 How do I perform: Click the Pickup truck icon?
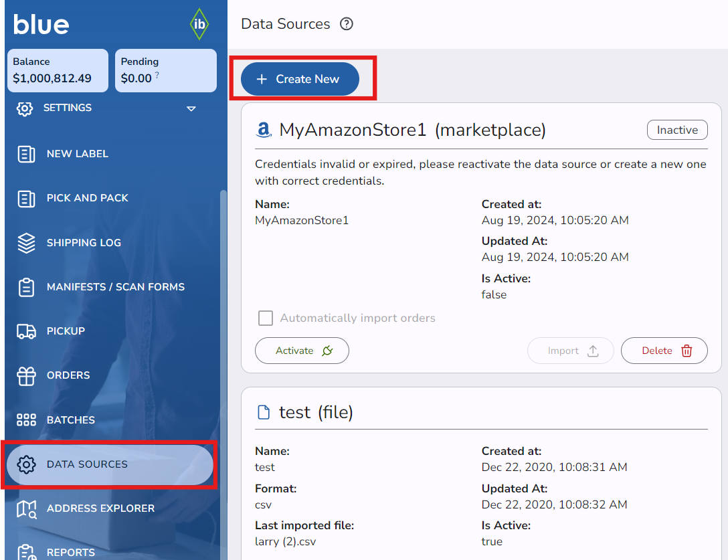click(x=26, y=331)
